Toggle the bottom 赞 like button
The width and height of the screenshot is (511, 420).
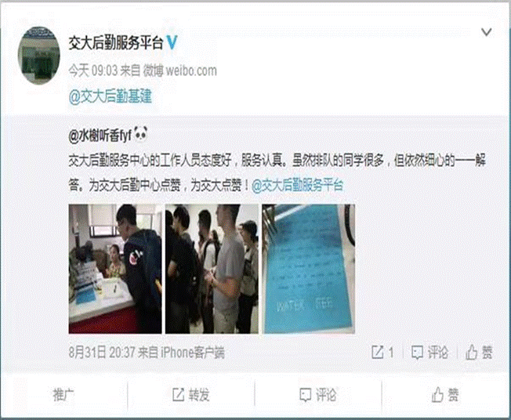click(x=445, y=395)
